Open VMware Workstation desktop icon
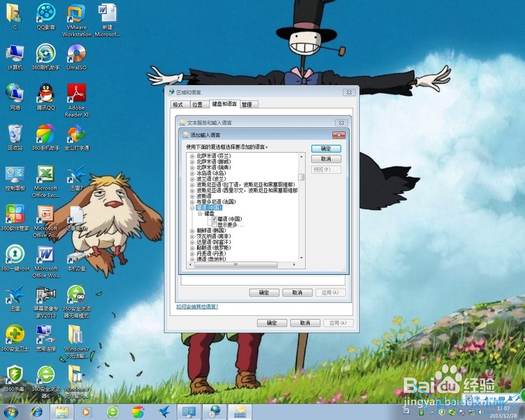525x420 pixels. coord(77,19)
